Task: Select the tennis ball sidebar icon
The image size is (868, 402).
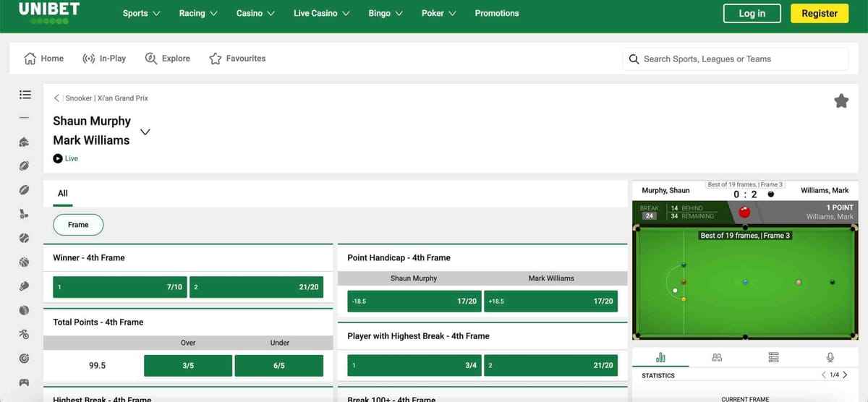Action: point(25,238)
